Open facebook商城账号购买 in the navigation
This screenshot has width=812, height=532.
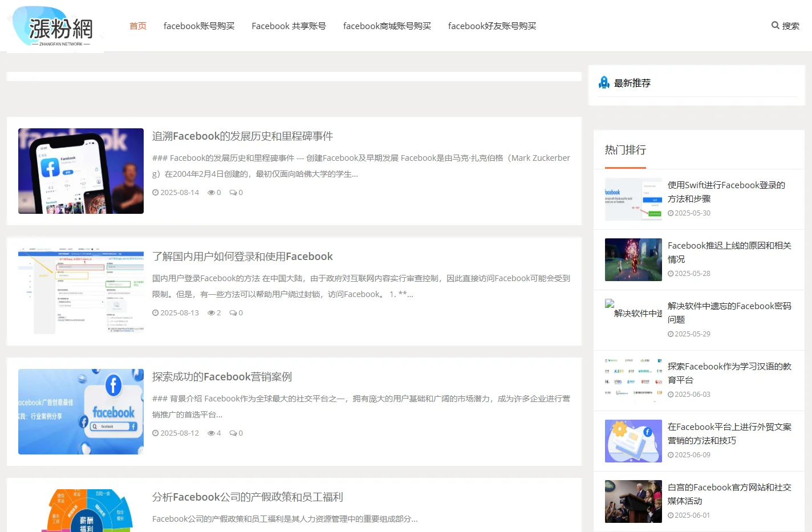387,26
